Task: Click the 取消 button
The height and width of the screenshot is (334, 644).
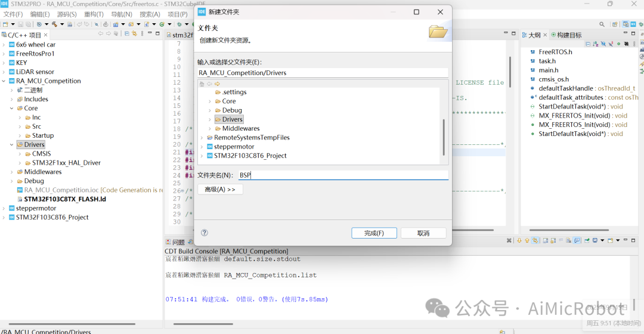Action: click(423, 233)
